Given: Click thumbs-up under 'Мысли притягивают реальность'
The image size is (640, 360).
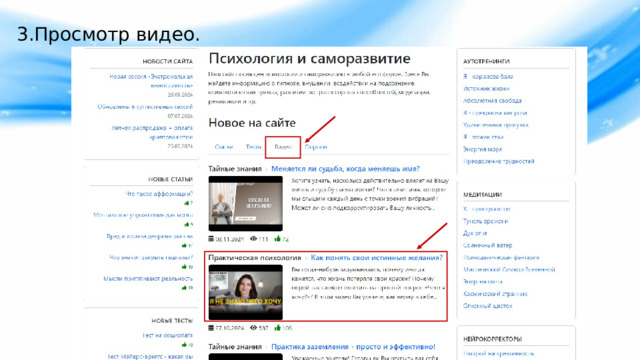Looking at the screenshot, I should click(184, 288).
